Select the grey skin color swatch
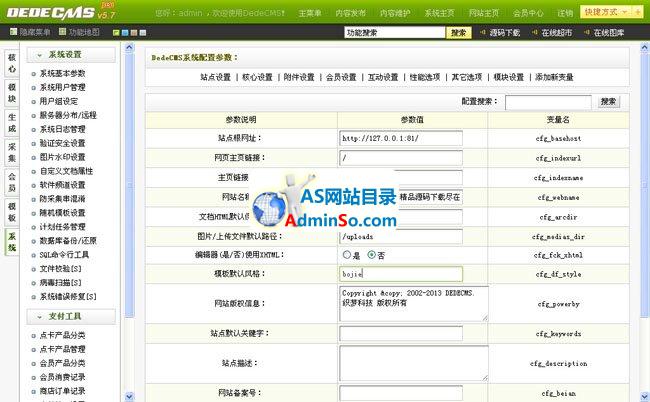The width and height of the screenshot is (650, 402). pyautogui.click(x=143, y=33)
